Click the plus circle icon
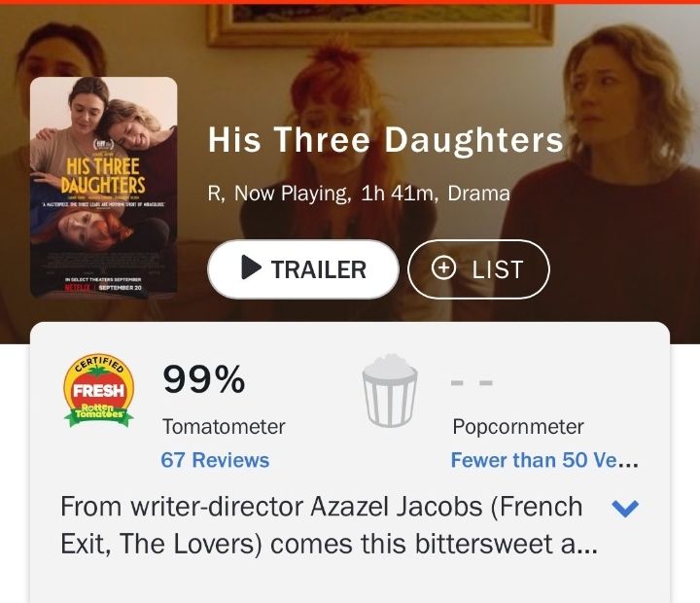 tap(443, 268)
